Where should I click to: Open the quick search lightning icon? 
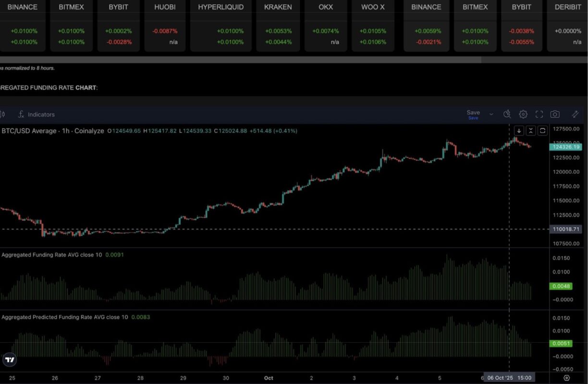[507, 114]
